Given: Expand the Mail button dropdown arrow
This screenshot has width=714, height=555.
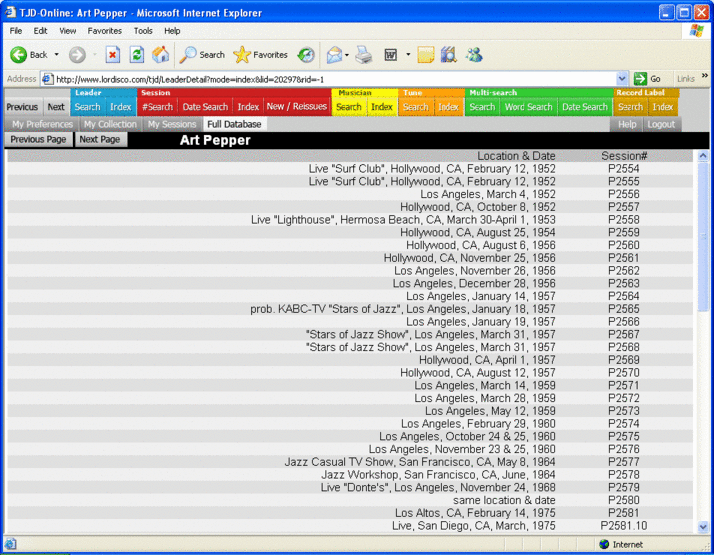Looking at the screenshot, I should (x=347, y=55).
